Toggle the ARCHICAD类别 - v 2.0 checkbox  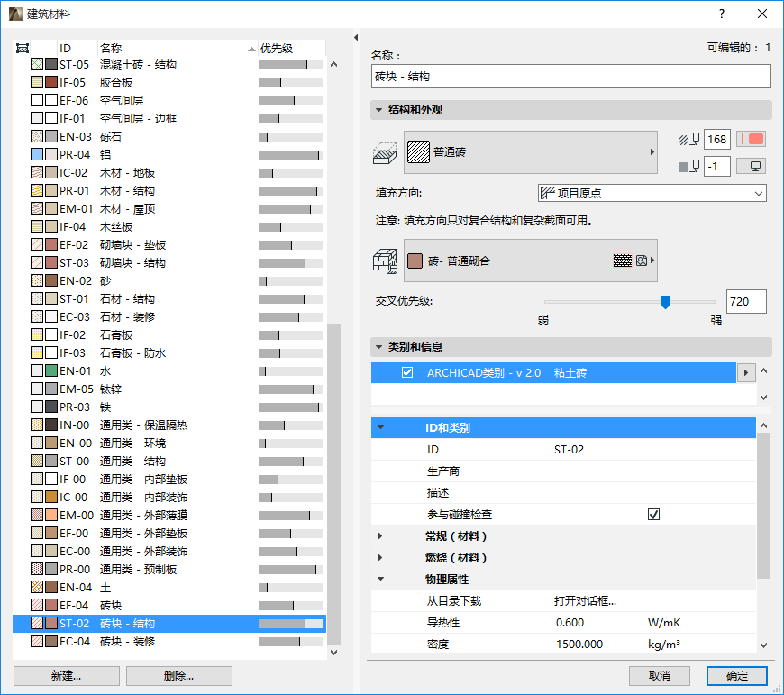click(407, 372)
